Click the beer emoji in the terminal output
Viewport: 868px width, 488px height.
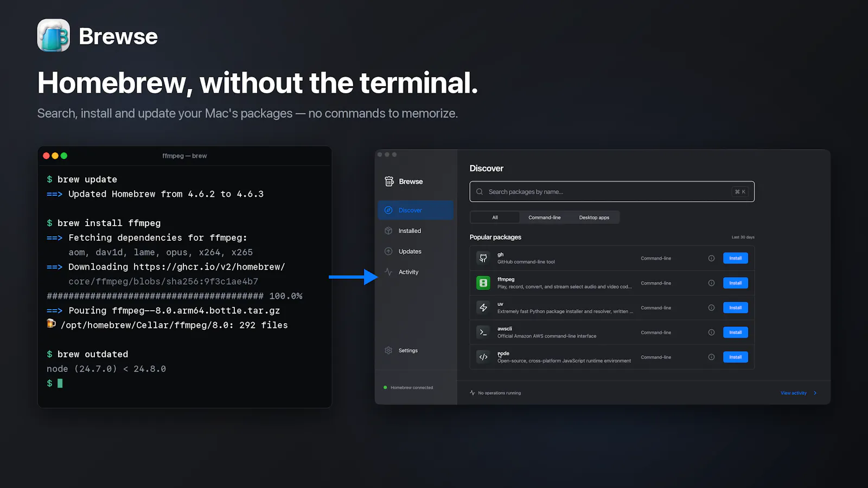click(51, 324)
